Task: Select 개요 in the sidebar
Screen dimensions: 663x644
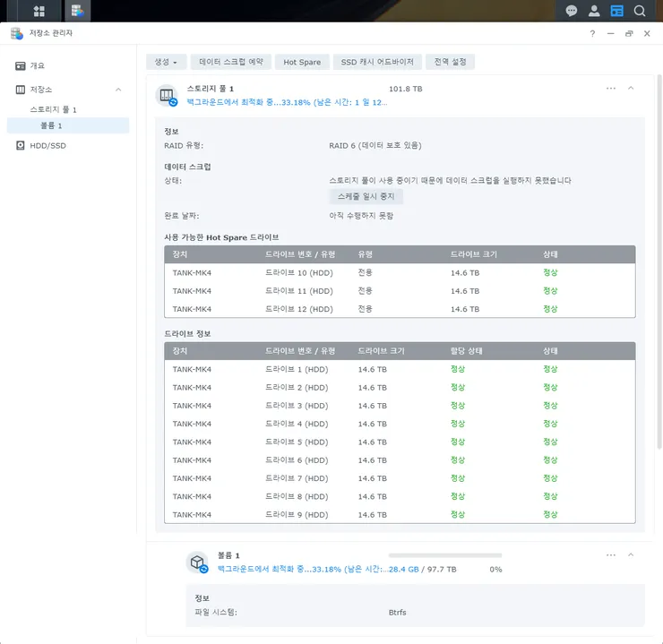Action: (x=68, y=66)
